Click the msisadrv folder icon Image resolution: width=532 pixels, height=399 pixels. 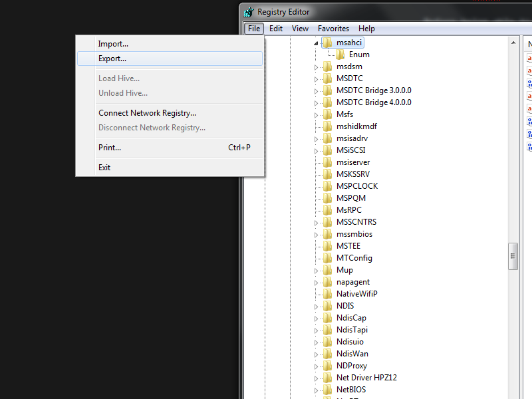[327, 138]
